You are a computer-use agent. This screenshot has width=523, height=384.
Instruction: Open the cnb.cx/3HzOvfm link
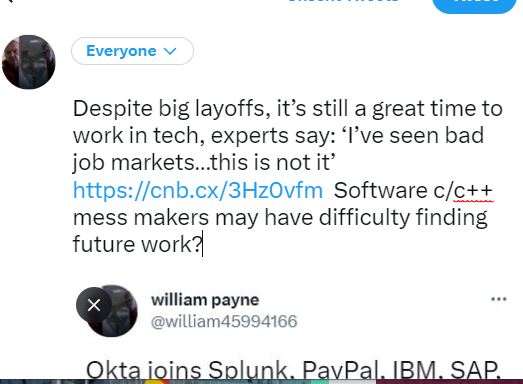(198, 190)
